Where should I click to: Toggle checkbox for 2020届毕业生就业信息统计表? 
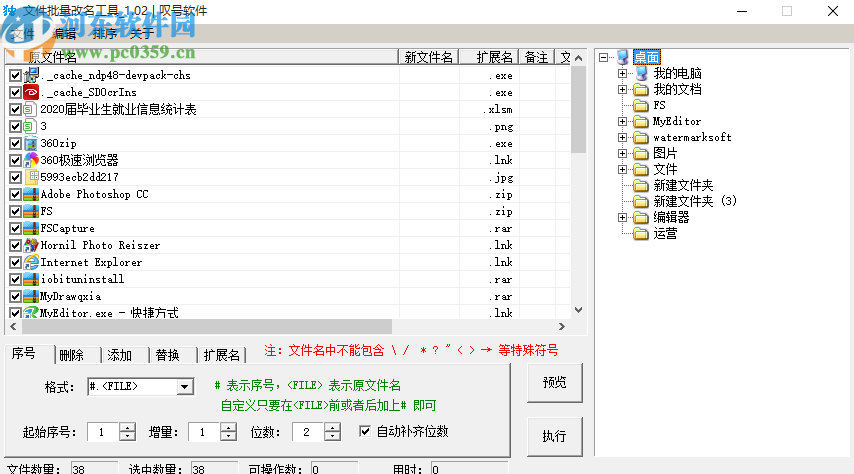[x=15, y=110]
